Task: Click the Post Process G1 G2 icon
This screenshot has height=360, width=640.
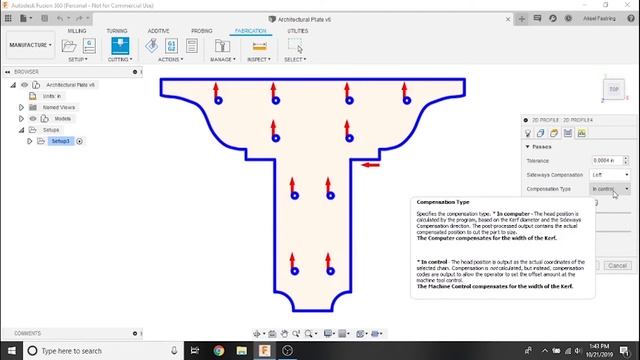Action: coord(171,46)
